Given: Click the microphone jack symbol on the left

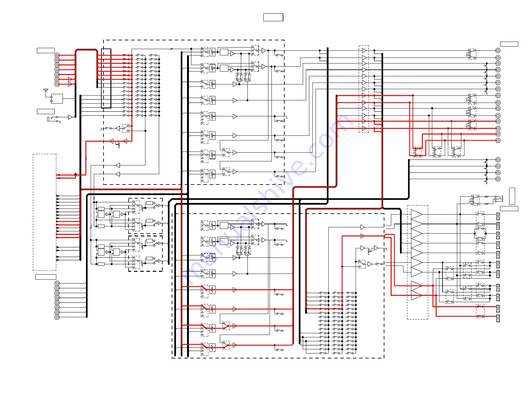Looking at the screenshot, I should (x=53, y=119).
